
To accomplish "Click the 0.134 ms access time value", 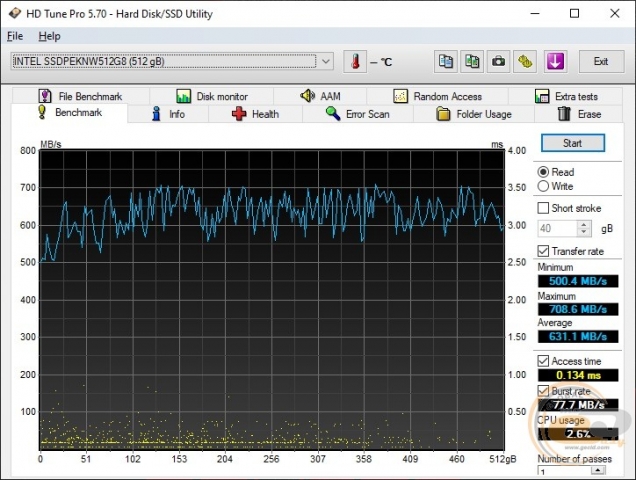I will (x=578, y=375).
